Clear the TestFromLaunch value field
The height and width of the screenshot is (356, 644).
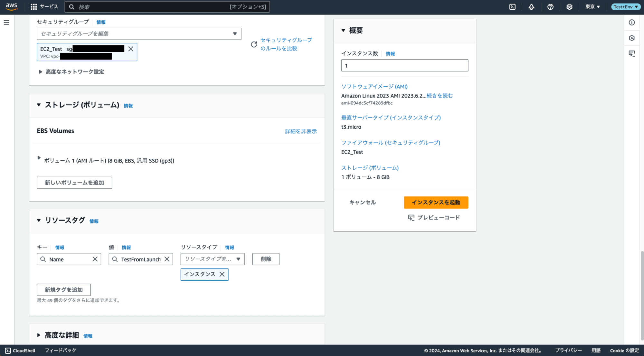pyautogui.click(x=167, y=259)
